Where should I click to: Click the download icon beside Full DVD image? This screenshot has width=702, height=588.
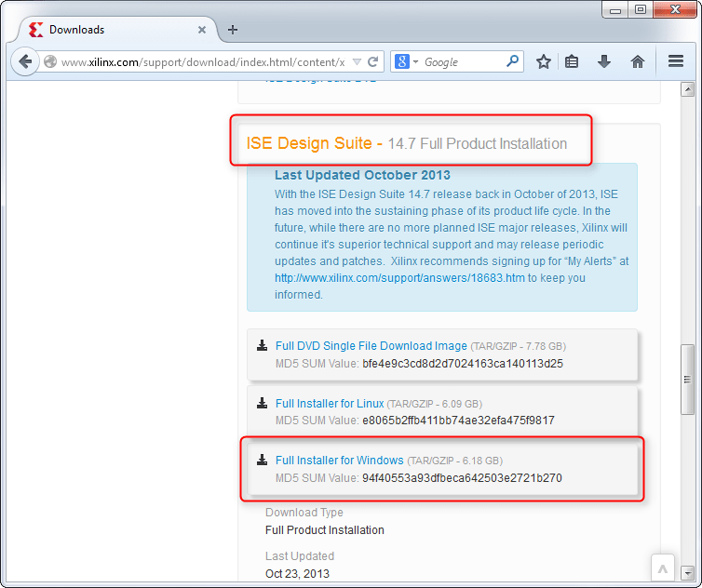(262, 346)
